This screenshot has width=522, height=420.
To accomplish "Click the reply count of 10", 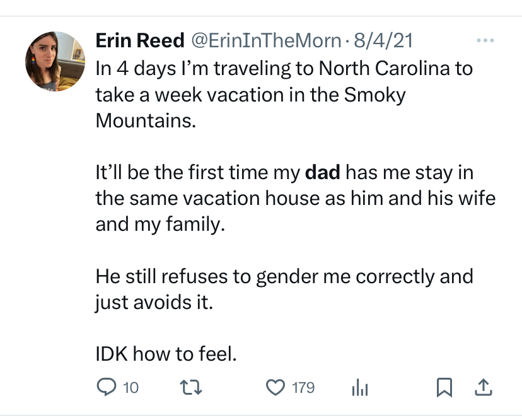I will [130, 387].
